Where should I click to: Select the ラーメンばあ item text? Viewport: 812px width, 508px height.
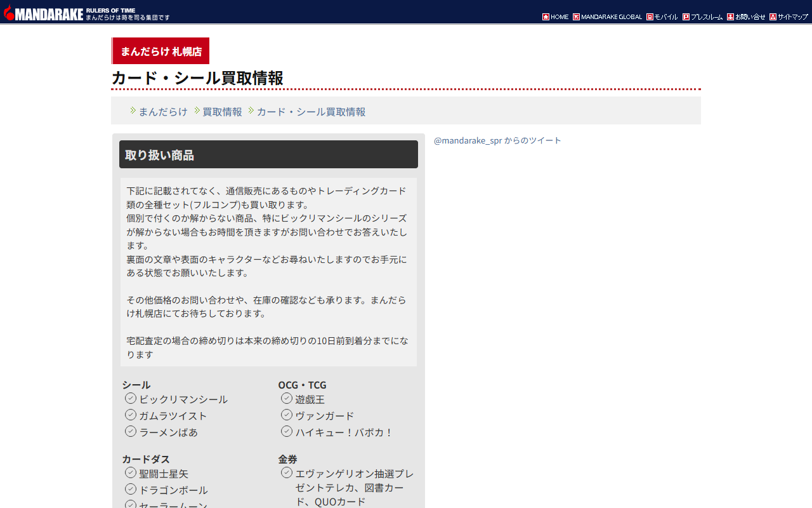click(x=169, y=432)
